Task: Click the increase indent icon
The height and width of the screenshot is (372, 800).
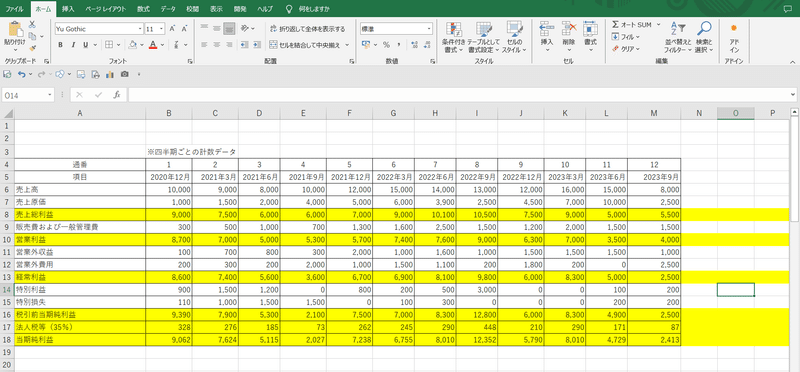Action: 256,45
